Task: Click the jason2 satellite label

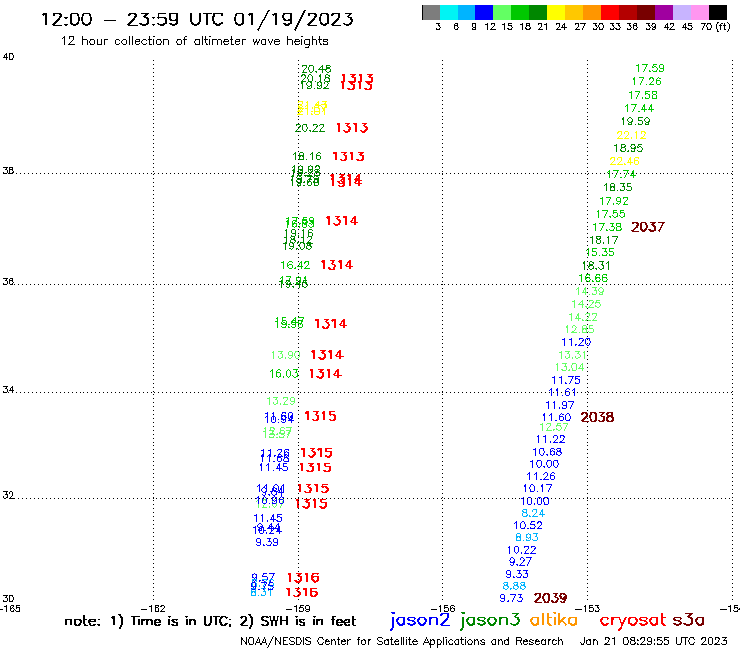Action: point(420,620)
